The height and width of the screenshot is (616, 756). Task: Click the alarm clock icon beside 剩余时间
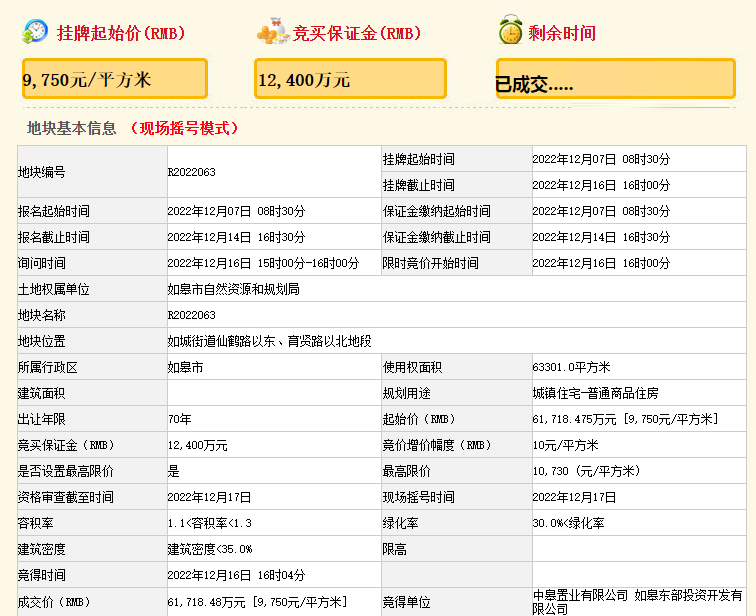tap(510, 29)
